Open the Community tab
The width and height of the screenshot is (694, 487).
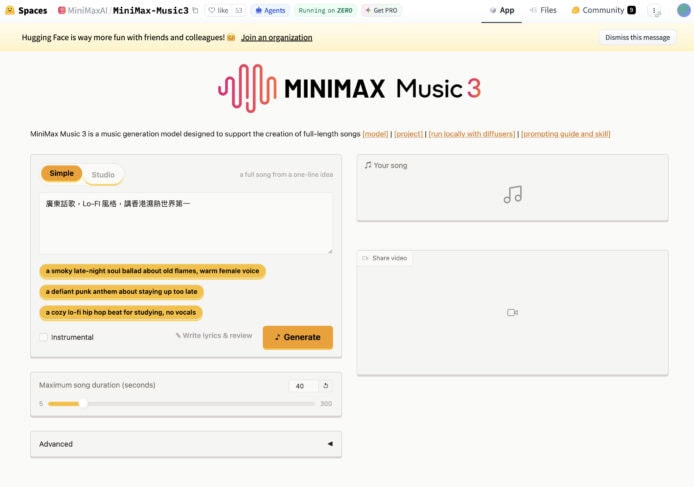point(604,10)
